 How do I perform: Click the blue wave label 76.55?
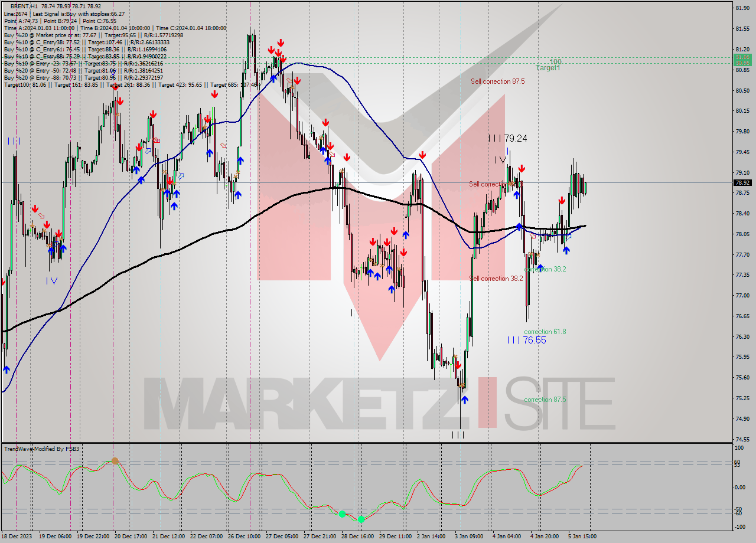(527, 340)
